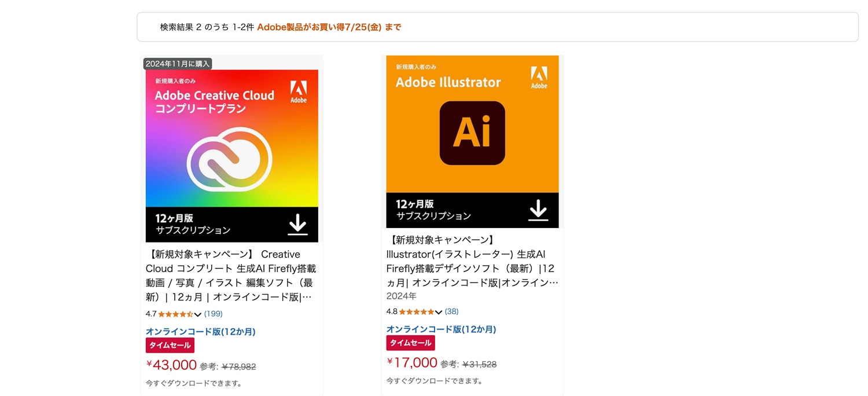
Task: Expand rating dropdown arrow next to 4.7 stars
Action: (x=198, y=314)
